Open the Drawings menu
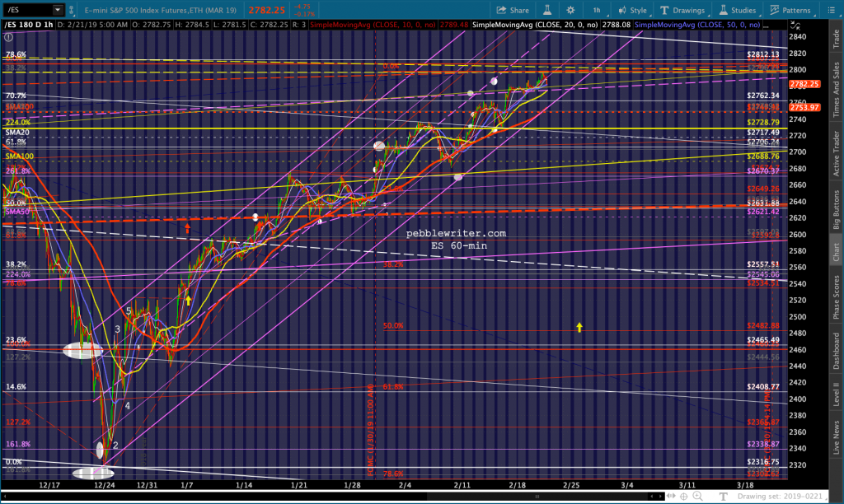This screenshot has height=504, width=844. click(x=682, y=10)
